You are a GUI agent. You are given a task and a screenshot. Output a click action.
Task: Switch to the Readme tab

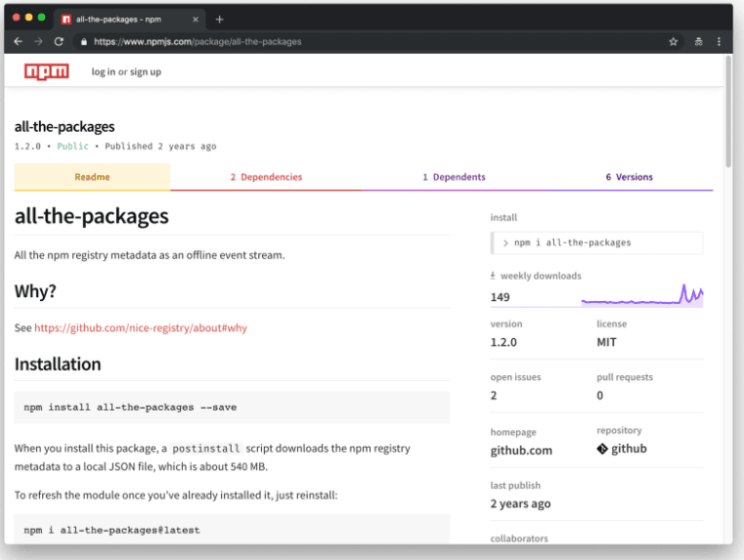[92, 177]
